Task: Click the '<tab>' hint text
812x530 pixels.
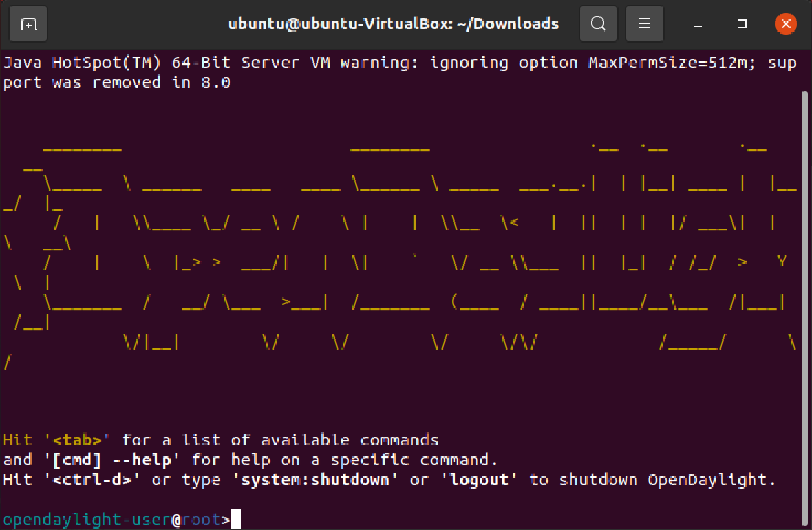Action: pyautogui.click(x=76, y=440)
